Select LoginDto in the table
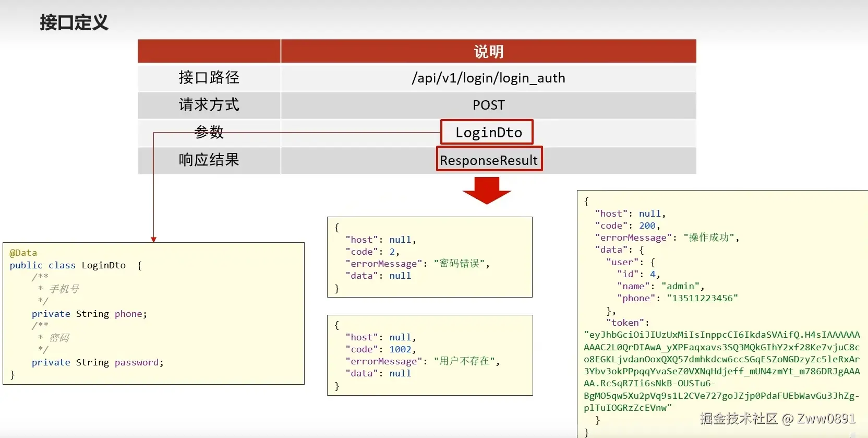This screenshot has height=438, width=868. [488, 133]
